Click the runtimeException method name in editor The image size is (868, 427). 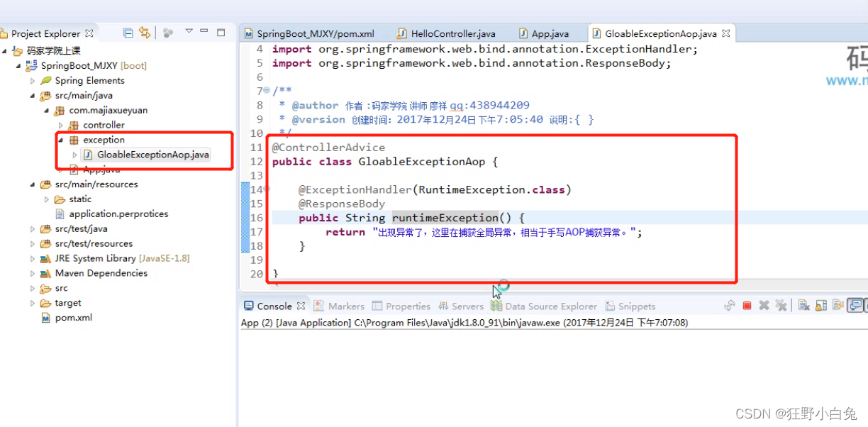445,218
